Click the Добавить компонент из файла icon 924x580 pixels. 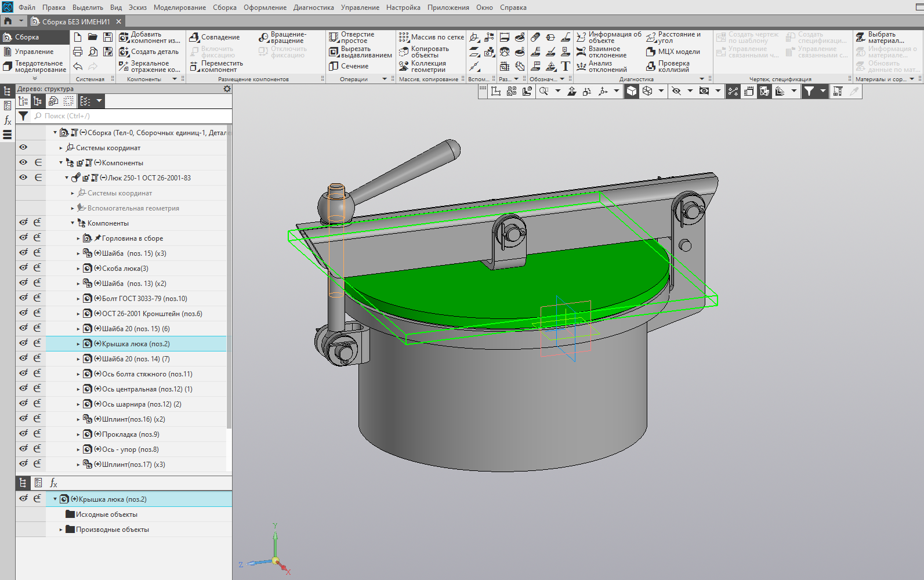124,38
